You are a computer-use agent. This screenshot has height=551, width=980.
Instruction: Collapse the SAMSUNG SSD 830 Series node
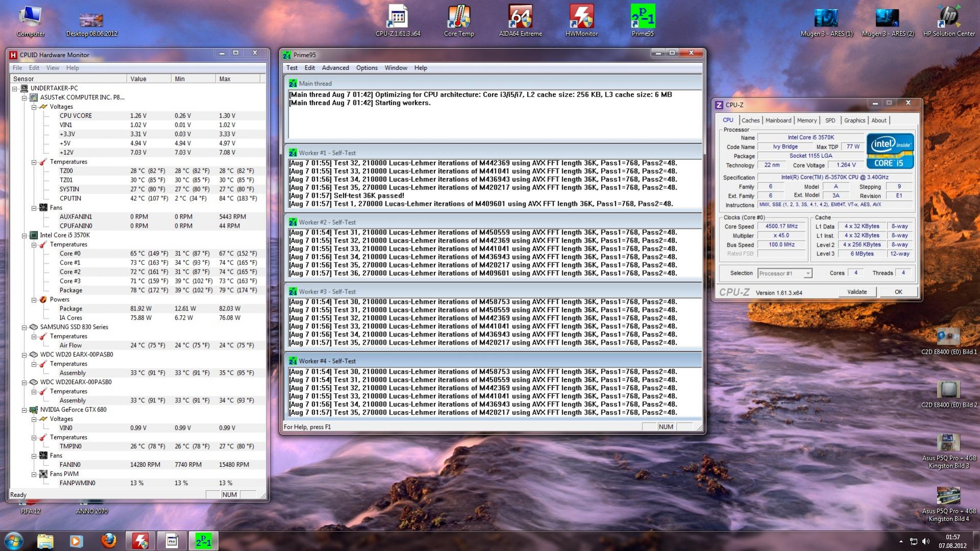coord(24,327)
